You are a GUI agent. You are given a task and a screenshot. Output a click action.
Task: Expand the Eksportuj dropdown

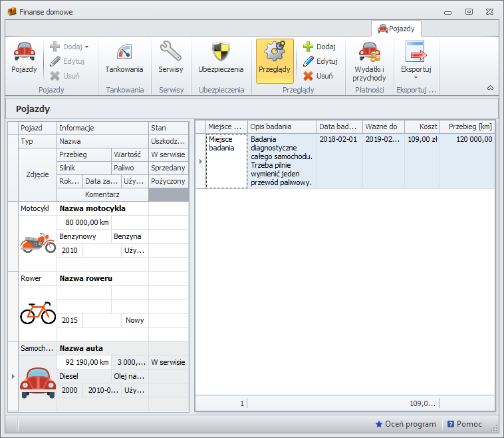(x=416, y=63)
